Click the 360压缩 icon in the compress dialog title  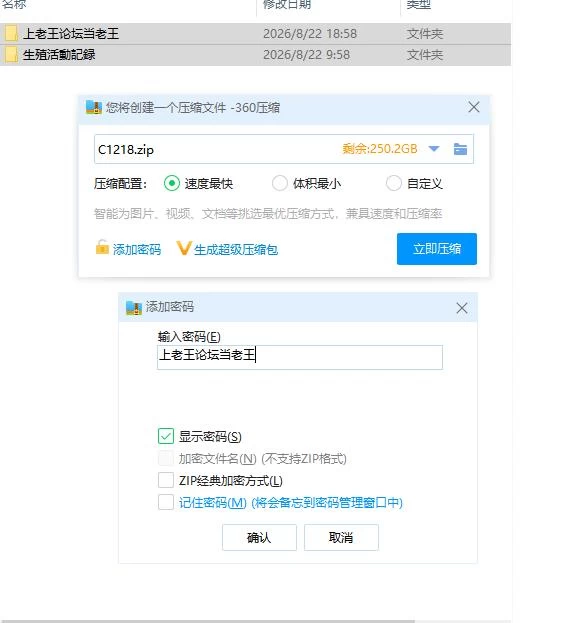click(93, 107)
